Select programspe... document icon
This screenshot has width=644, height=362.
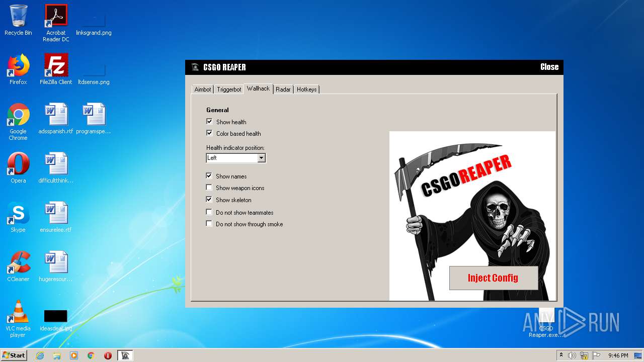pyautogui.click(x=94, y=119)
